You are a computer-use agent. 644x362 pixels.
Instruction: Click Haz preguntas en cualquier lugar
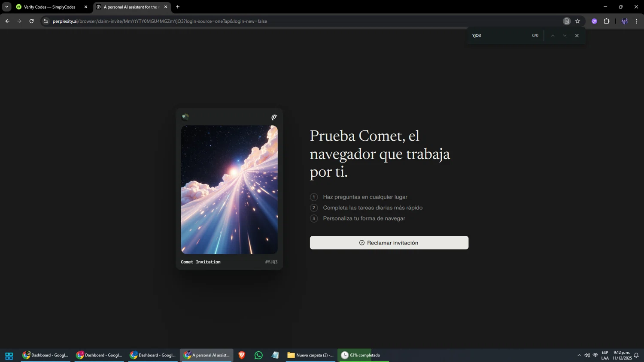[x=365, y=197]
